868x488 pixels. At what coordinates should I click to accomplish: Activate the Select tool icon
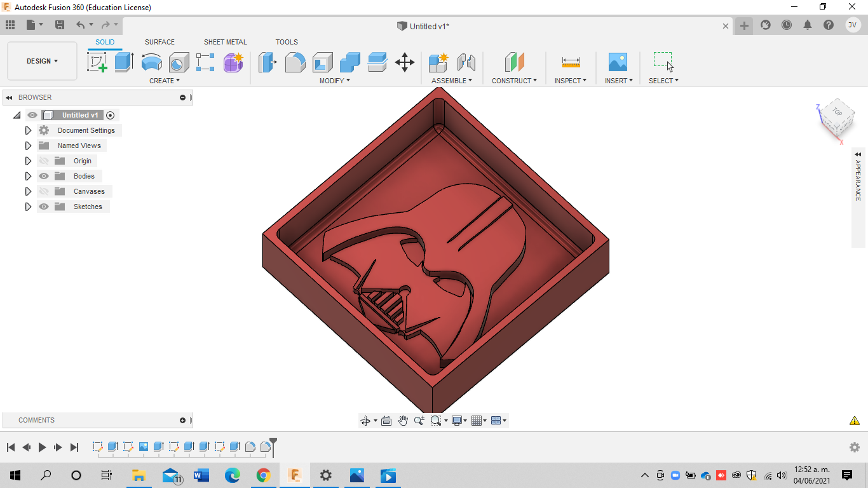[x=663, y=62]
